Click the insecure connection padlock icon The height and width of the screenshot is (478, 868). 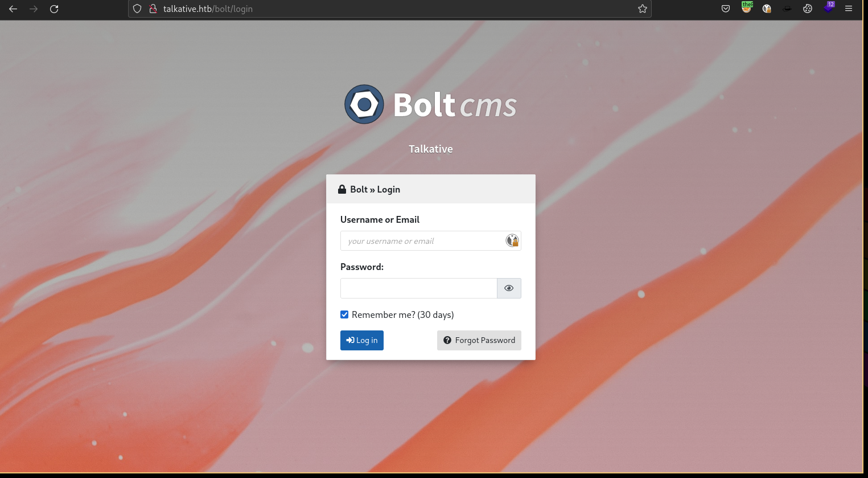point(153,9)
